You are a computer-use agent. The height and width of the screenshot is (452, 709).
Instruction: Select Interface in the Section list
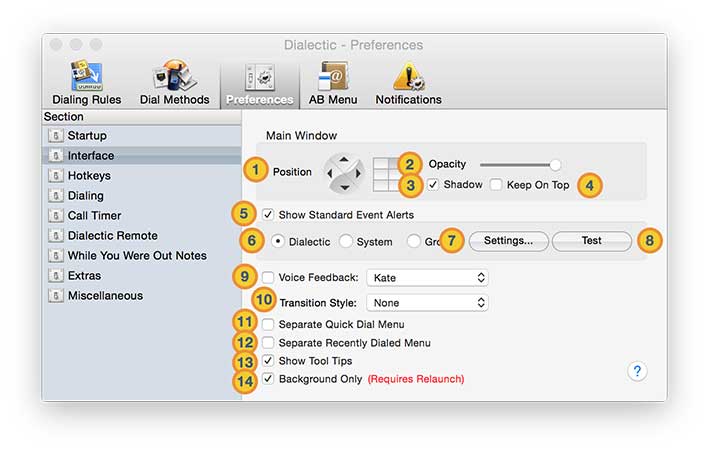[142, 155]
